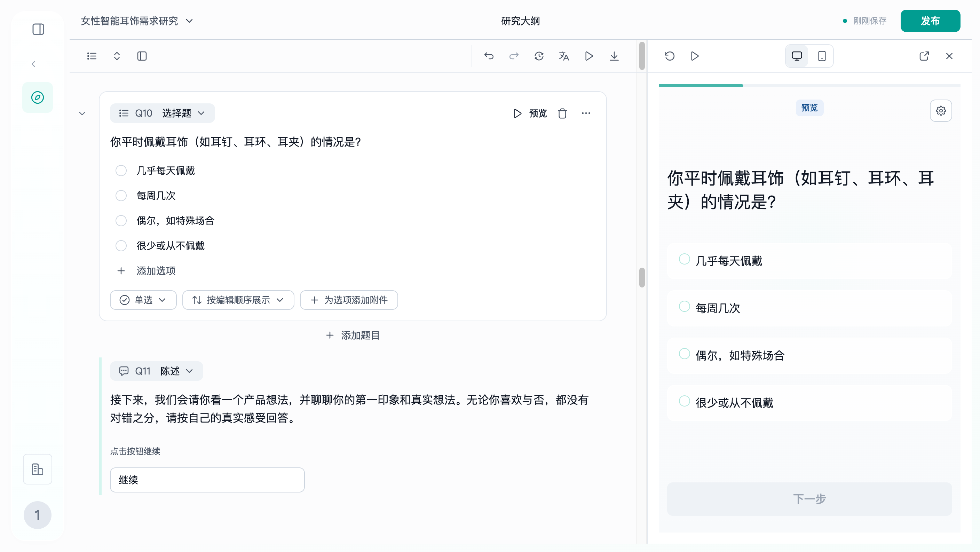980x552 pixels.
Task: Click 添加题目 to add a question
Action: pos(353,336)
